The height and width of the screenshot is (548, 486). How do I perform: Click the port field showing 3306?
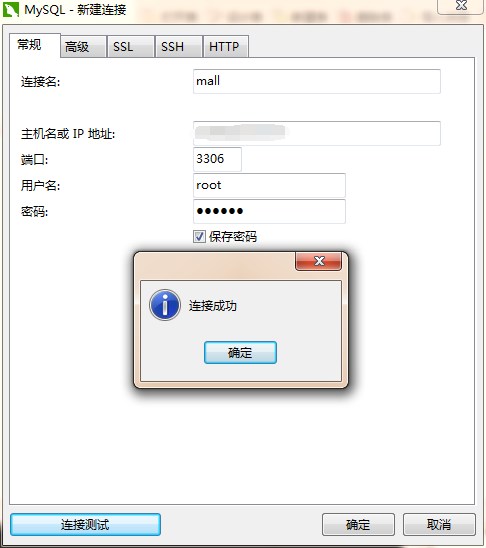(x=217, y=159)
